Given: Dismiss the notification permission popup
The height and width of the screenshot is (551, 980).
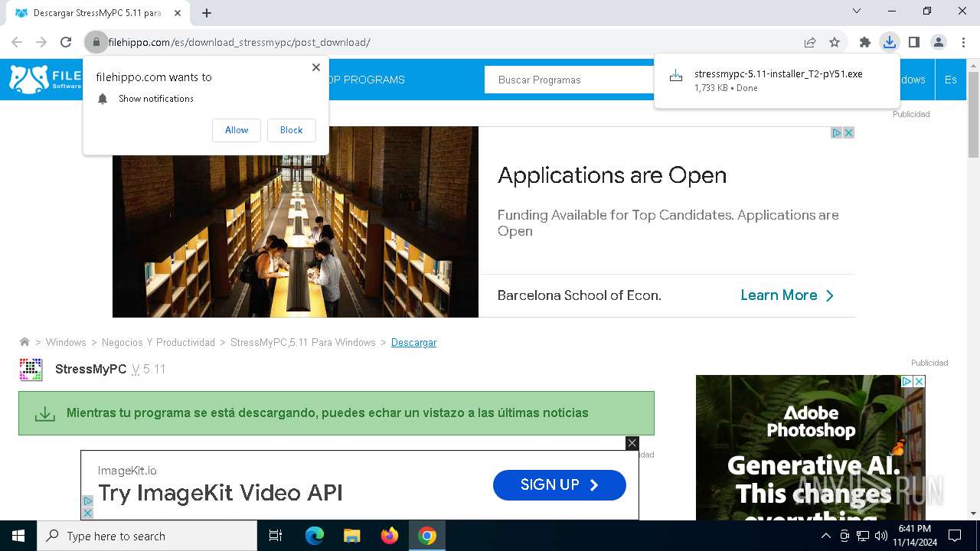Looking at the screenshot, I should 316,67.
